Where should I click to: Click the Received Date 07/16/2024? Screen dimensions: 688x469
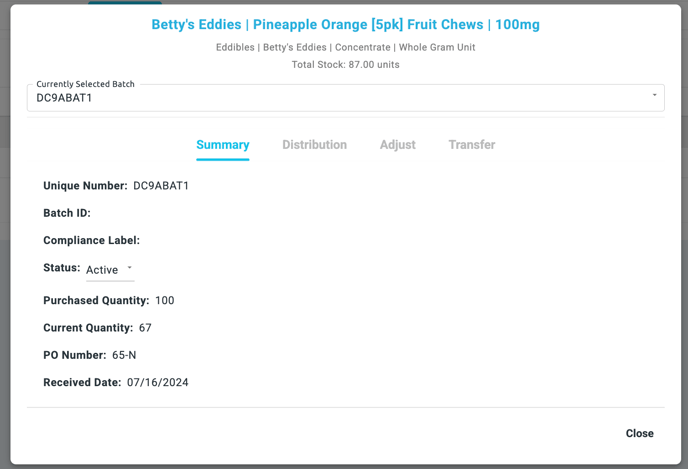pos(157,383)
